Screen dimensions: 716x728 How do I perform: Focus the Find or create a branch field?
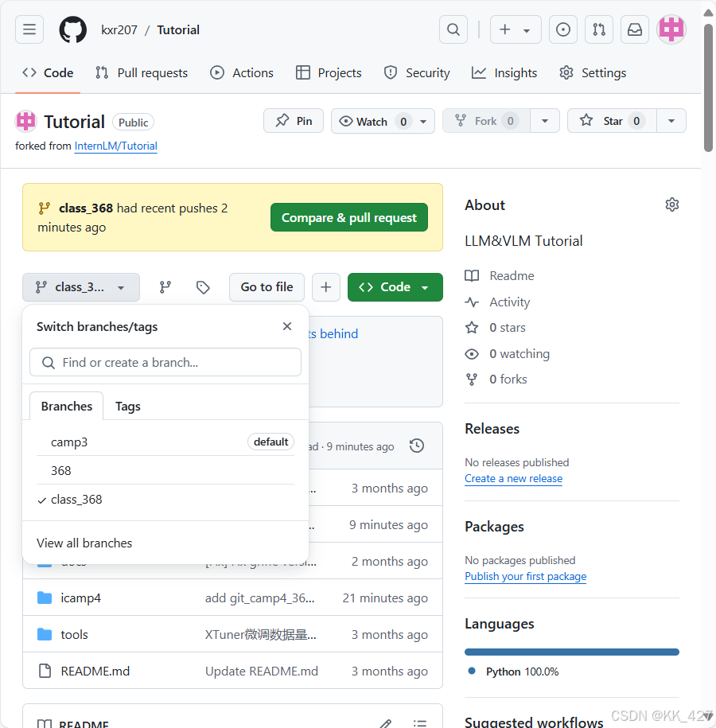pos(165,362)
